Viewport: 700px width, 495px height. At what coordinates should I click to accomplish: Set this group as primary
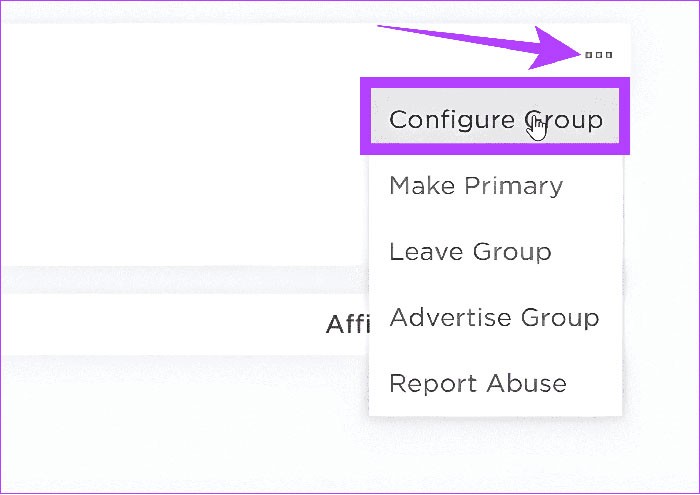point(475,186)
